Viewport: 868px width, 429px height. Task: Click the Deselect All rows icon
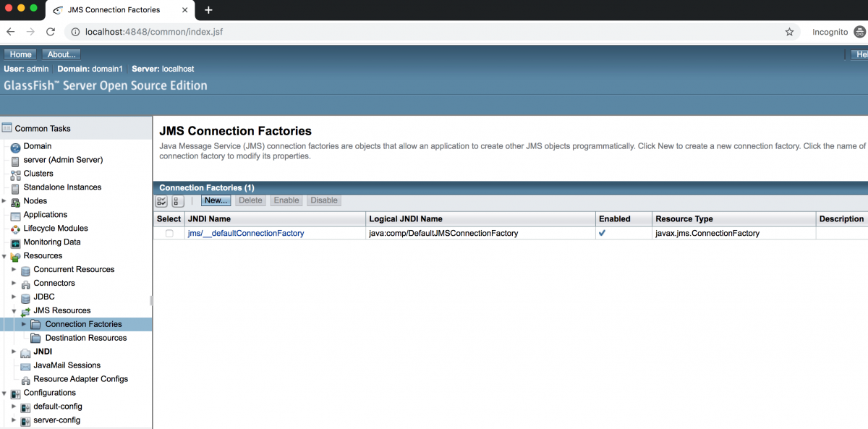click(x=177, y=201)
